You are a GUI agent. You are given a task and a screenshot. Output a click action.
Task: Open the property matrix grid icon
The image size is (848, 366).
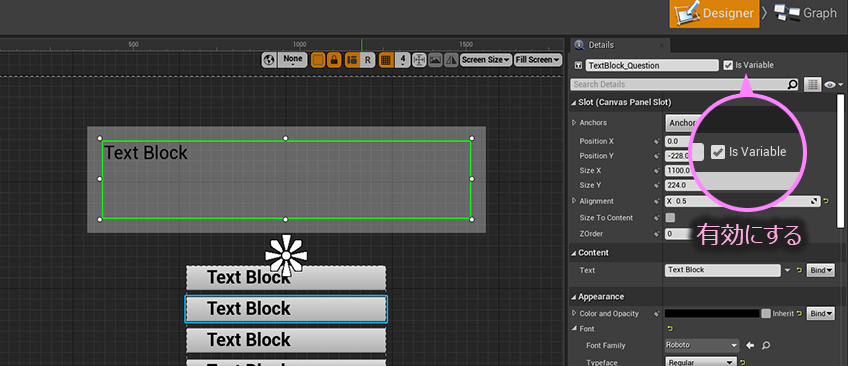[x=812, y=84]
